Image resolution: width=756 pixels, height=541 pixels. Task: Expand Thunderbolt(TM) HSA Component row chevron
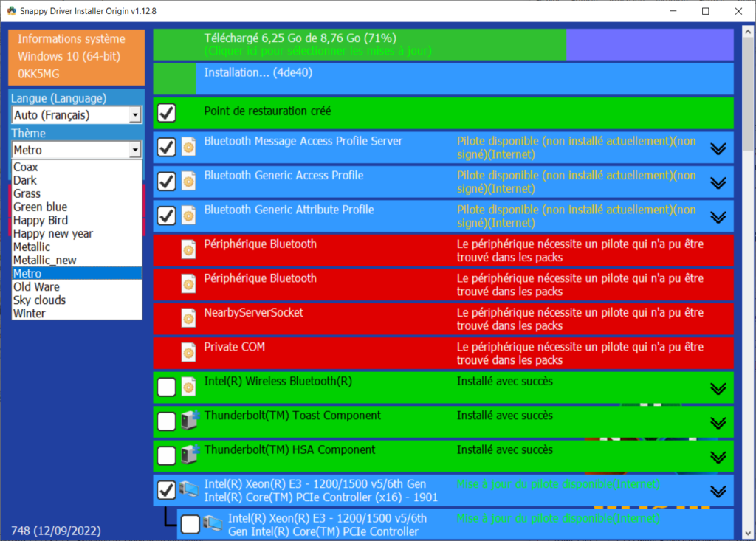(718, 457)
